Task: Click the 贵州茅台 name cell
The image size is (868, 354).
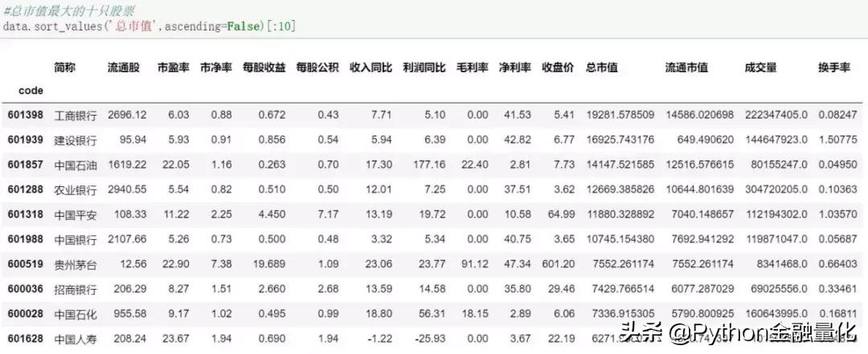Action: click(75, 265)
